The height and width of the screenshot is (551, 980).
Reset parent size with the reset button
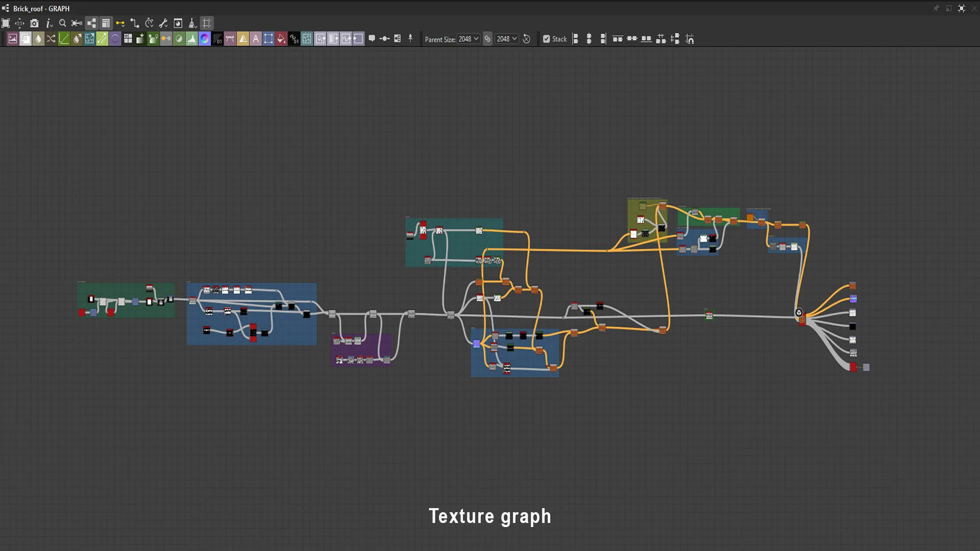[527, 39]
